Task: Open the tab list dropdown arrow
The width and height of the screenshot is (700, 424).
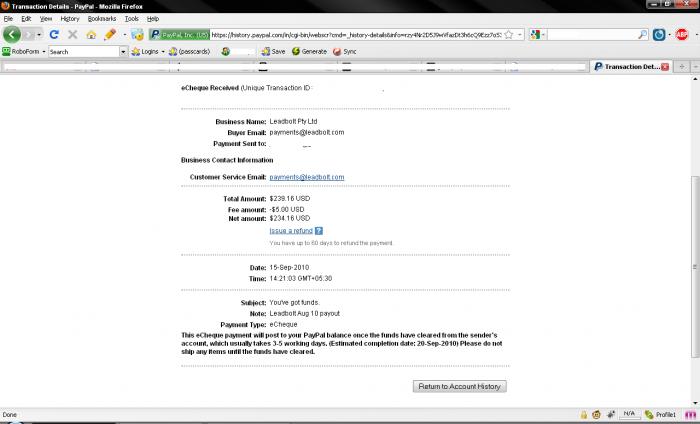Action: (696, 67)
